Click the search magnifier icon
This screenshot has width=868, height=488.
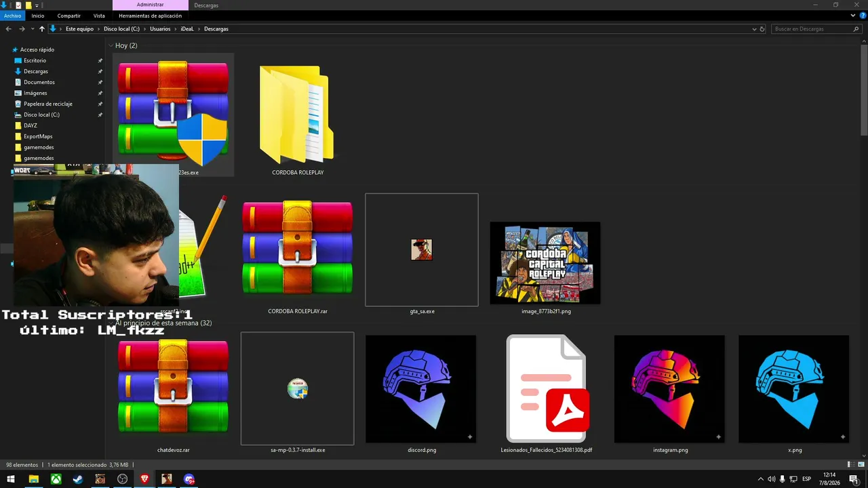pyautogui.click(x=856, y=29)
